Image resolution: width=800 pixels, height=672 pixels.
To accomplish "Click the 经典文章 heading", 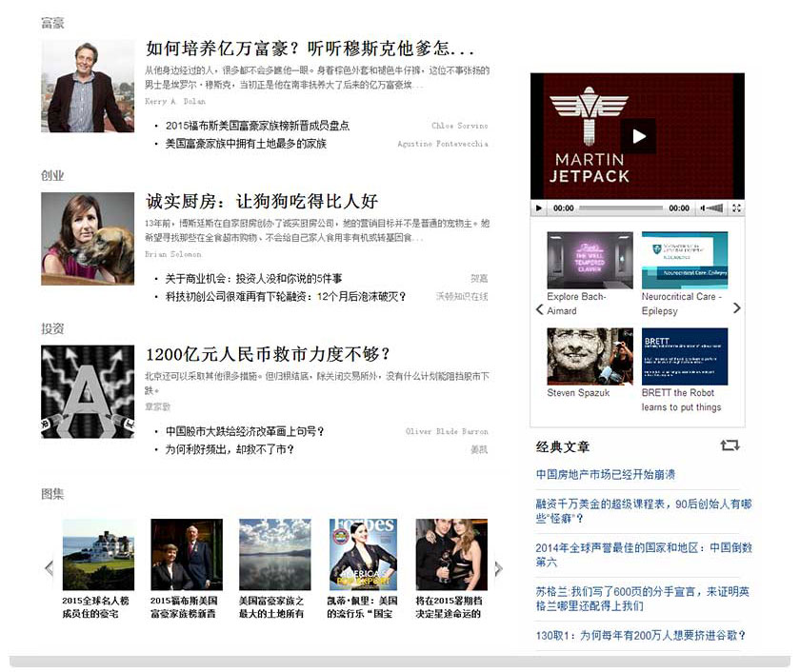I will pyautogui.click(x=563, y=447).
